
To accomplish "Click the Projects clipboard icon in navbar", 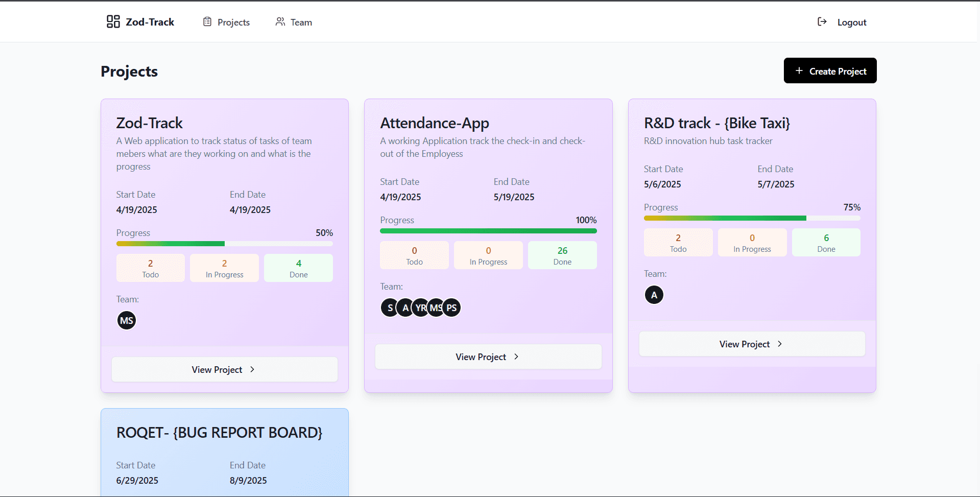I will pyautogui.click(x=207, y=22).
